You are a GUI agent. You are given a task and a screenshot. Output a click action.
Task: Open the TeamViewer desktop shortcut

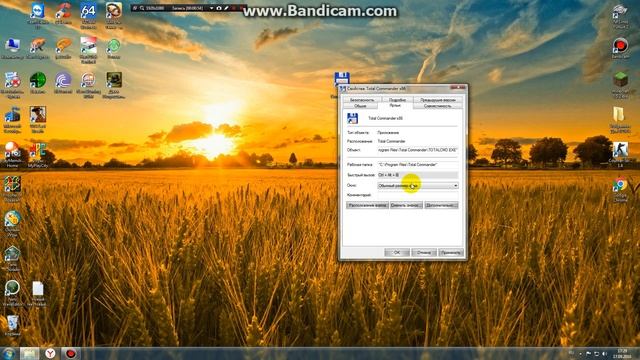[37, 11]
